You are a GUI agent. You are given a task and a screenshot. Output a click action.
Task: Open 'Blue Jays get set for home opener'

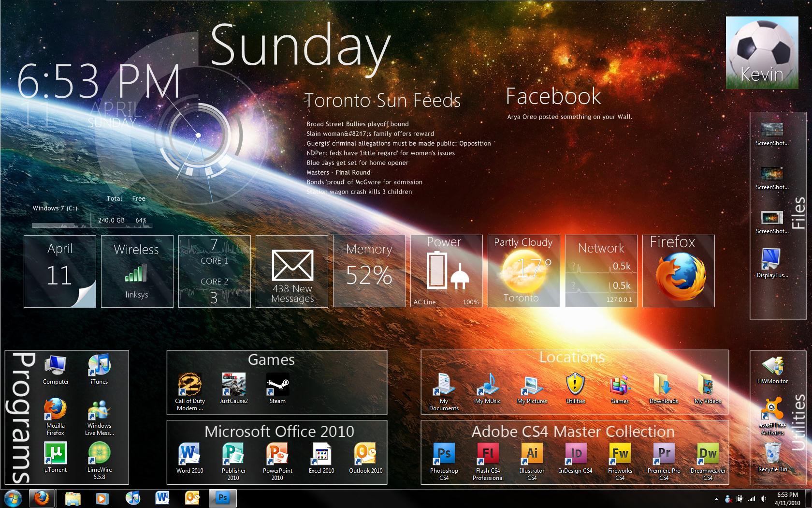pos(358,163)
